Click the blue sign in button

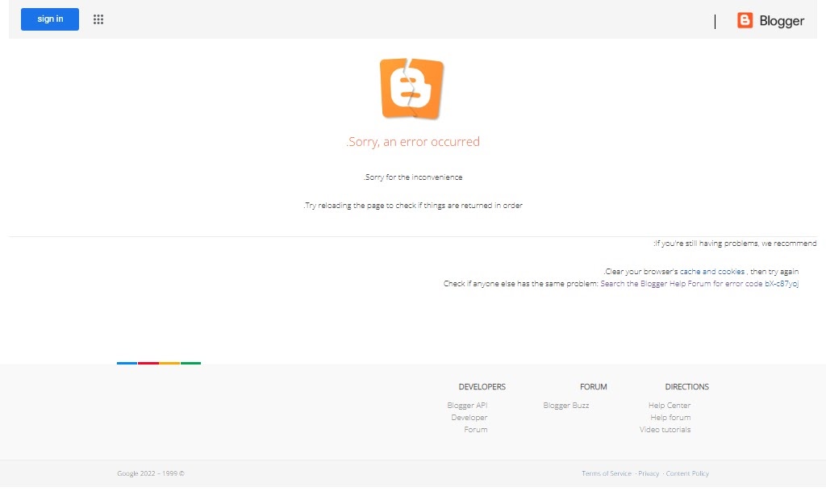pyautogui.click(x=50, y=19)
